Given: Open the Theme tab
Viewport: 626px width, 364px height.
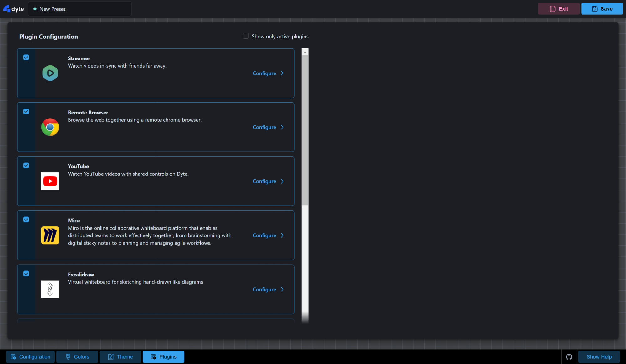Looking at the screenshot, I should (120, 357).
